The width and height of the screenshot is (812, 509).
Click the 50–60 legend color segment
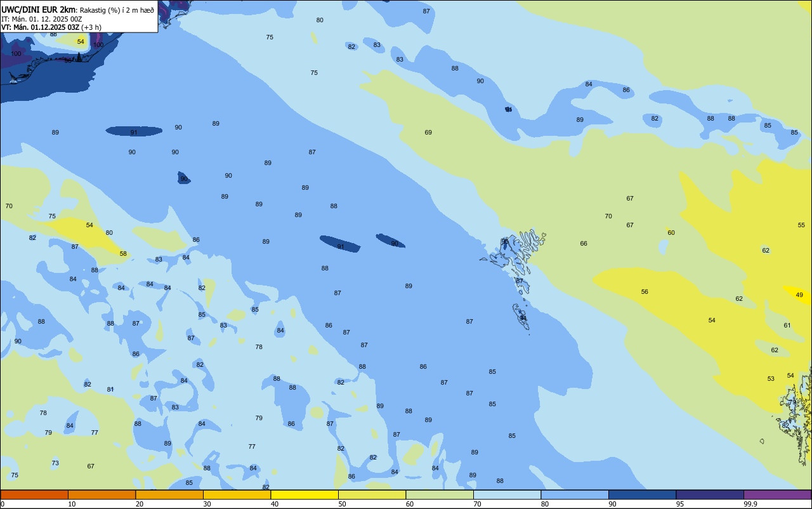372,494
